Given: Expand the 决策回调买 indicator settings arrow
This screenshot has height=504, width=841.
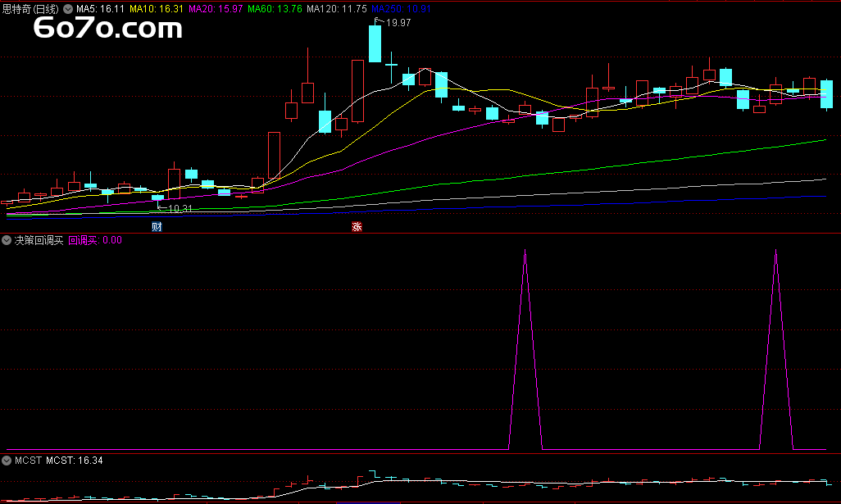Looking at the screenshot, I should coord(7,240).
